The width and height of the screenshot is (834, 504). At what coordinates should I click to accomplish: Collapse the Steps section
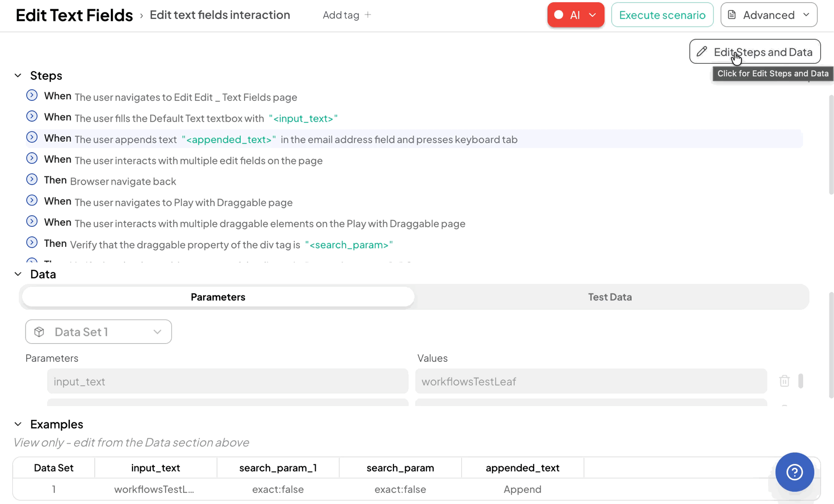[18, 75]
